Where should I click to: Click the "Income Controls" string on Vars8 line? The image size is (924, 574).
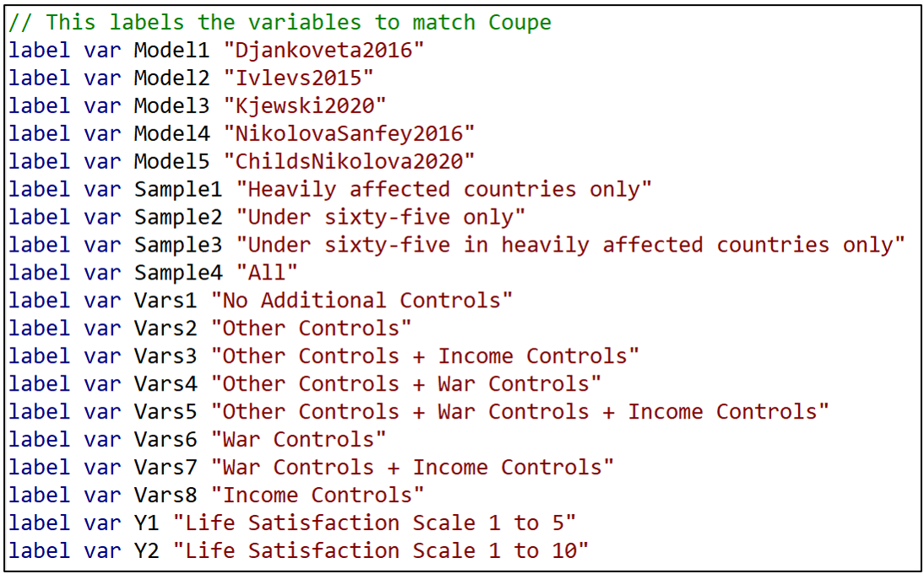click(317, 495)
